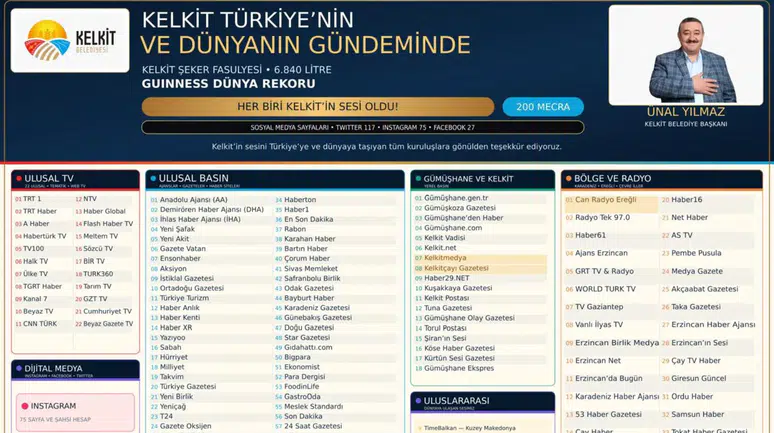This screenshot has width=774, height=433.
Task: Click 'Kelkit.net' entry
Action: pyautogui.click(x=440, y=248)
